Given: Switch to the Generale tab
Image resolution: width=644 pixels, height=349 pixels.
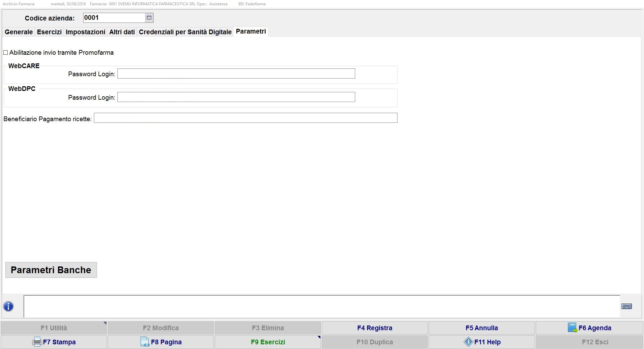Looking at the screenshot, I should [19, 32].
